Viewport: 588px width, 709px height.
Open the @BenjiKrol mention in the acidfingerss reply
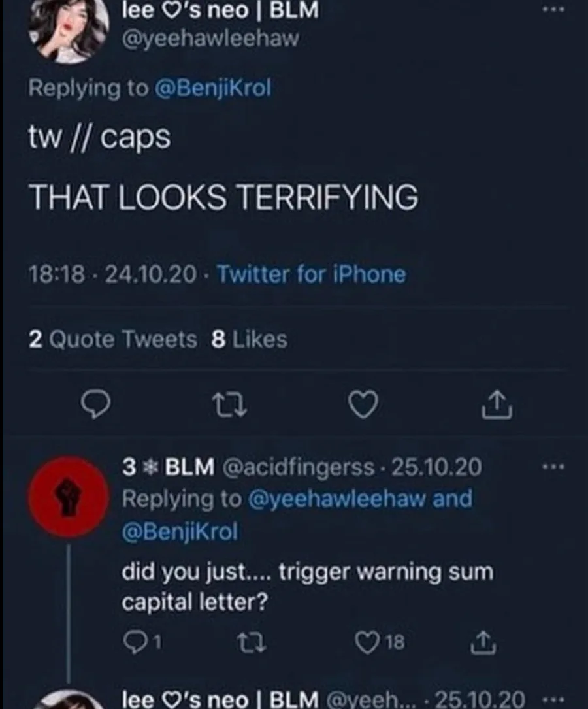pyautogui.click(x=180, y=532)
